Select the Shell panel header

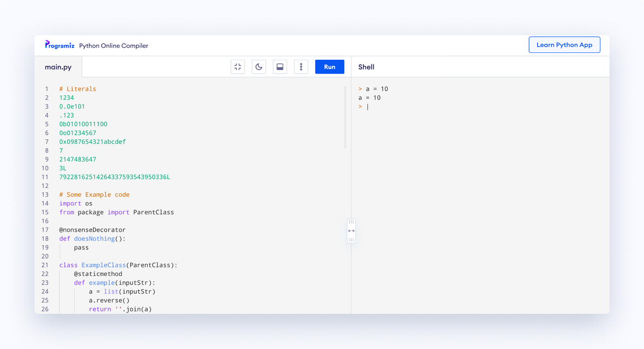pyautogui.click(x=366, y=67)
